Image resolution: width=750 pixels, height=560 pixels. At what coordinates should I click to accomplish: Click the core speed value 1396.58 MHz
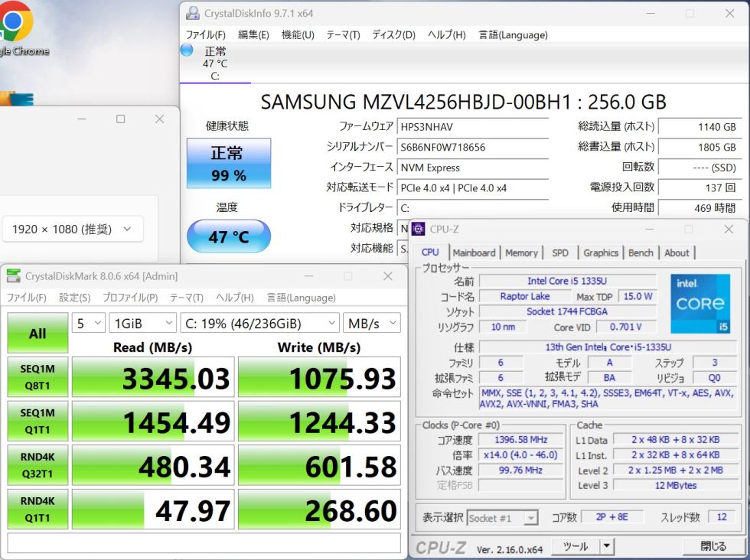520,439
